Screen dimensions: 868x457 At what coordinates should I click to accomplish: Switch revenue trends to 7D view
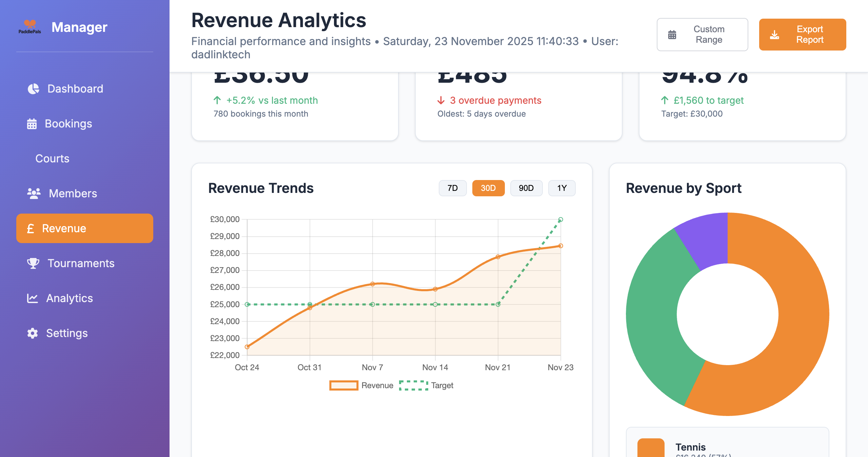(453, 188)
